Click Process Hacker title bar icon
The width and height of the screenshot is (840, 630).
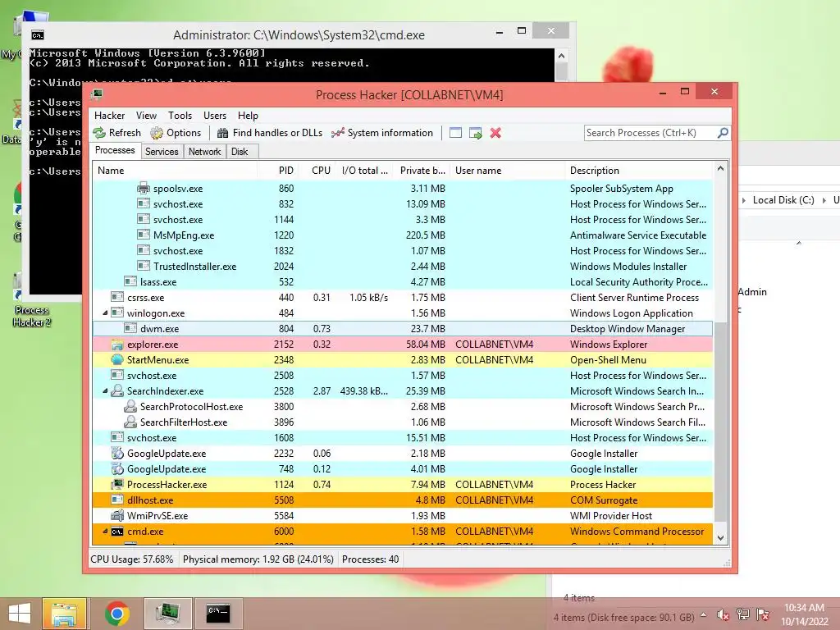tap(97, 95)
